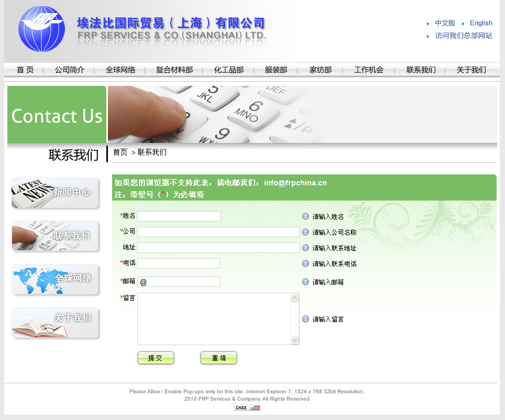Click info icon beside 请输入联系地址
505x420 pixels.
coord(305,248)
